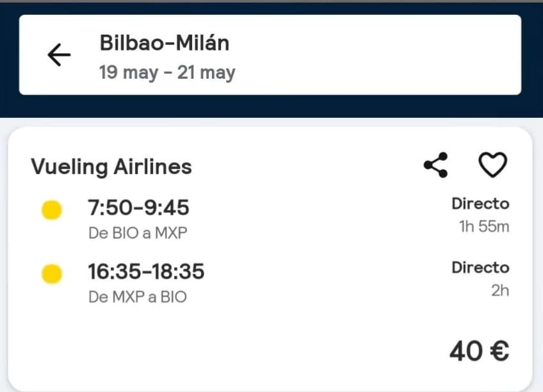
Task: Tap the Directo badge of the return flight
Action: (x=480, y=267)
